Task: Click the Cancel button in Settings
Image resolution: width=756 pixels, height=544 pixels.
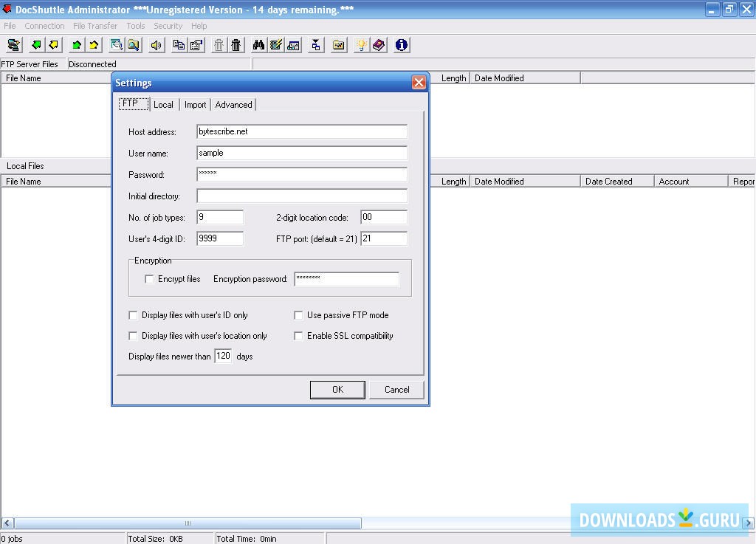Action: (x=396, y=390)
